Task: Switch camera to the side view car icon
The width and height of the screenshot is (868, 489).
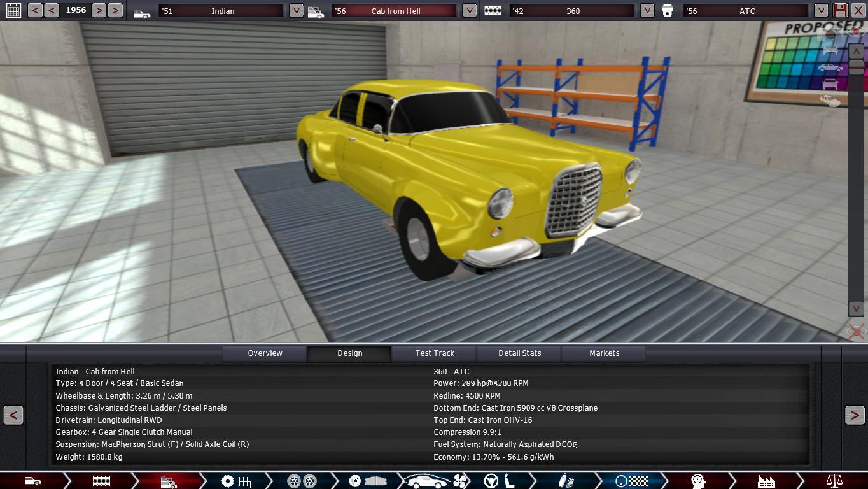Action: [x=830, y=67]
